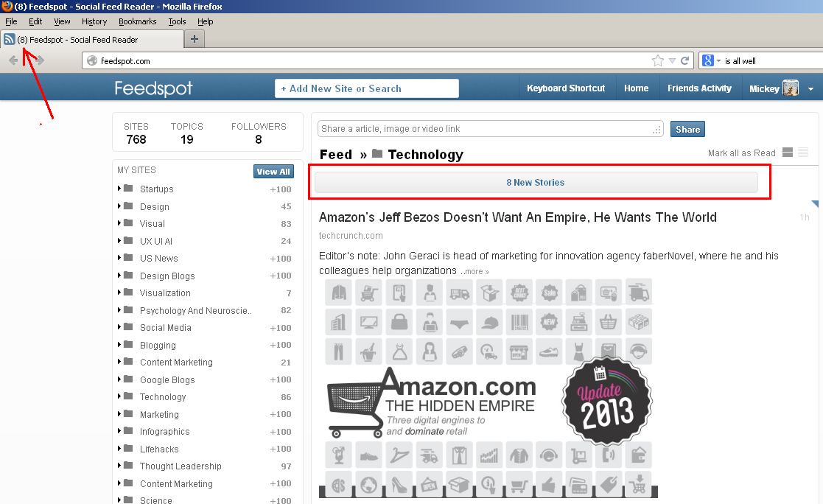Click the Lifehacks folder icon
The image size is (823, 504).
point(128,448)
